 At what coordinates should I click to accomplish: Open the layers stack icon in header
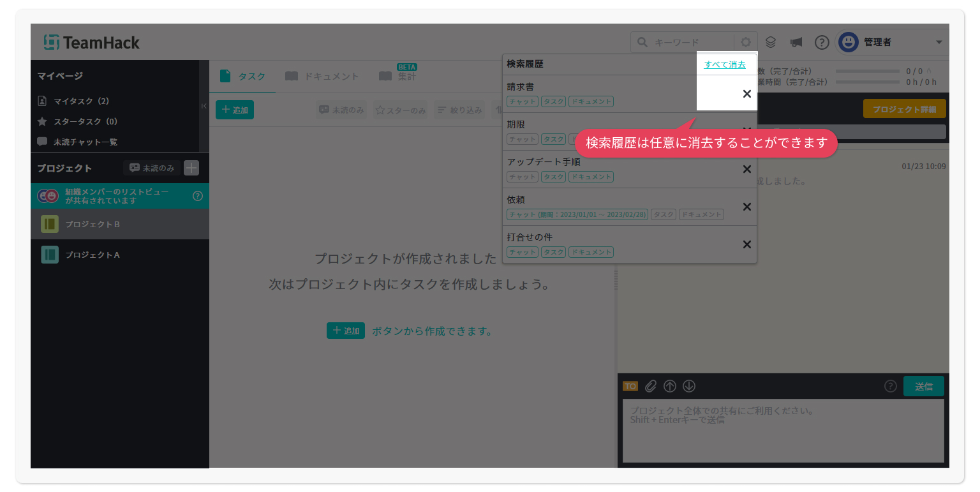coord(771,42)
